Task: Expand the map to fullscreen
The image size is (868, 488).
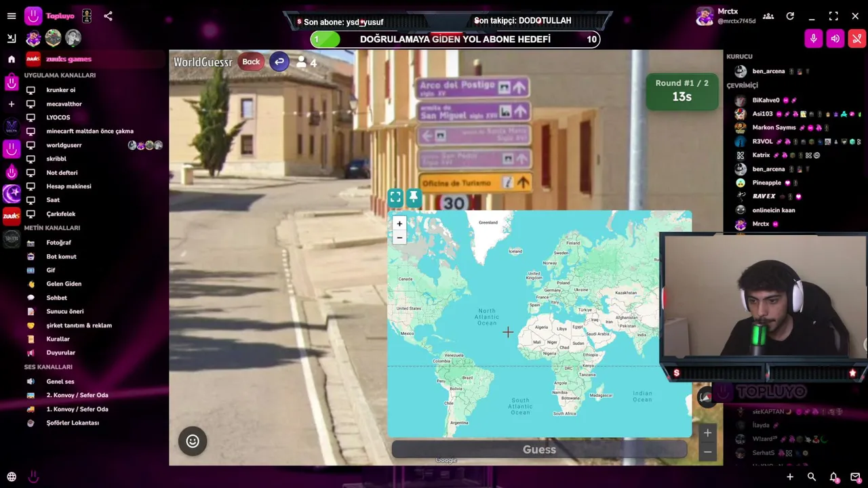Action: click(395, 197)
